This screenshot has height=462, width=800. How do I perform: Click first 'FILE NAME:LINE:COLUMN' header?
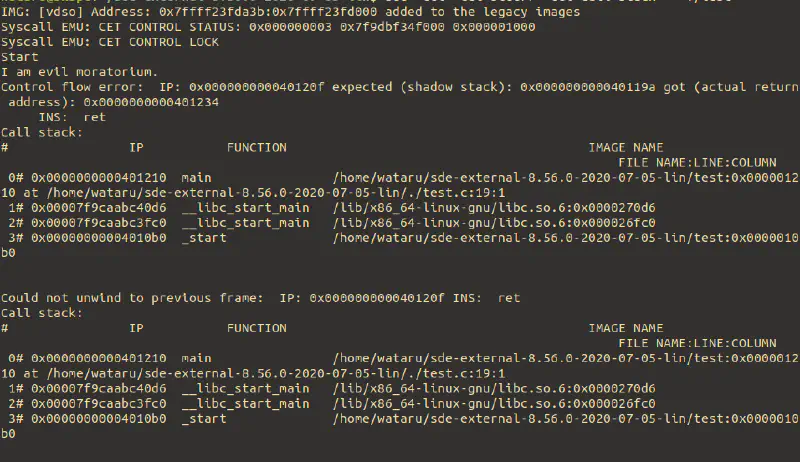point(697,162)
